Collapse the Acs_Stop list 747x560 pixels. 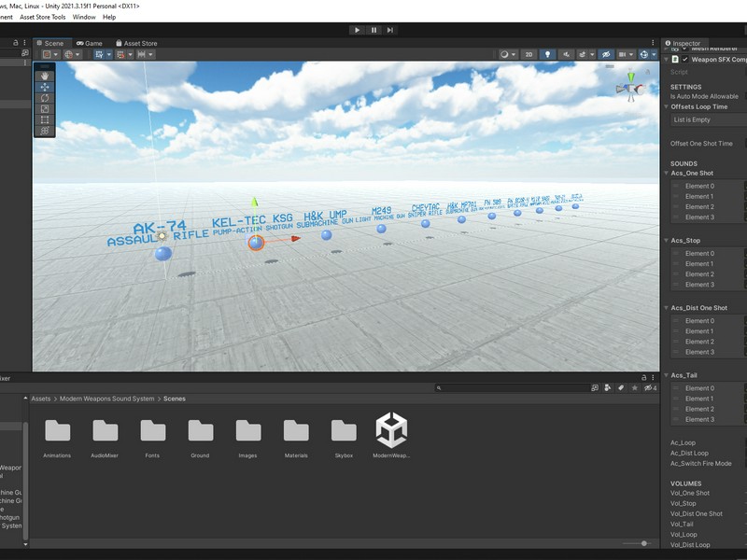pyautogui.click(x=666, y=241)
